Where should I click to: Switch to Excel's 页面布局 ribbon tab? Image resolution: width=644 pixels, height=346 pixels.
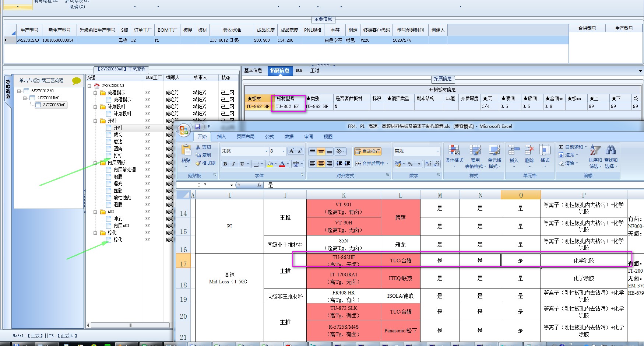[x=246, y=137]
